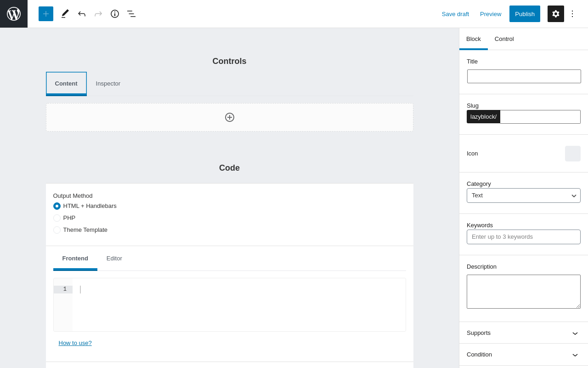Image resolution: width=588 pixels, height=368 pixels.
Task: Select the PHP output method
Action: (57, 218)
